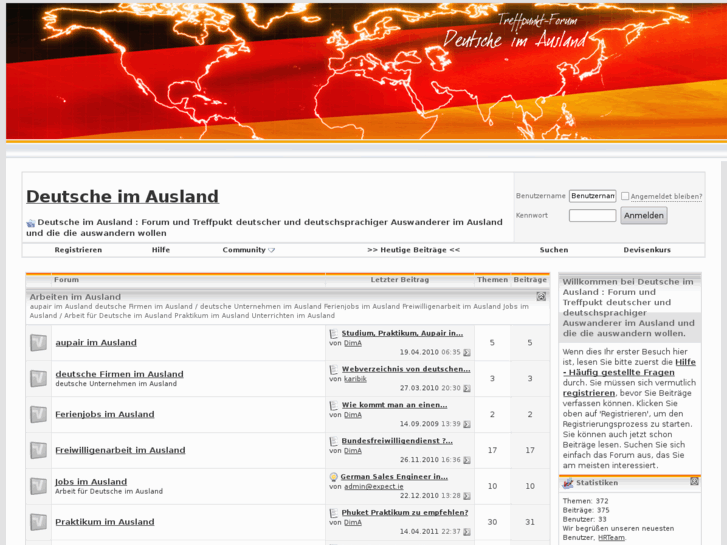Click the Jobs im Ausland forum status icon
727x545 pixels.
pos(38,486)
